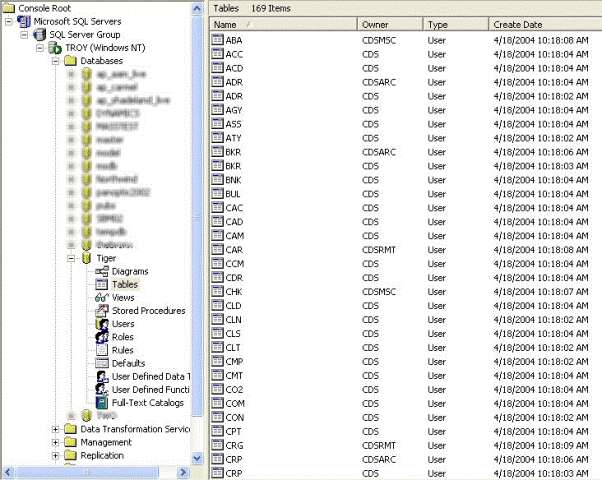Select the SQL Server Group icon
The width and height of the screenshot is (602, 480).
point(39,35)
